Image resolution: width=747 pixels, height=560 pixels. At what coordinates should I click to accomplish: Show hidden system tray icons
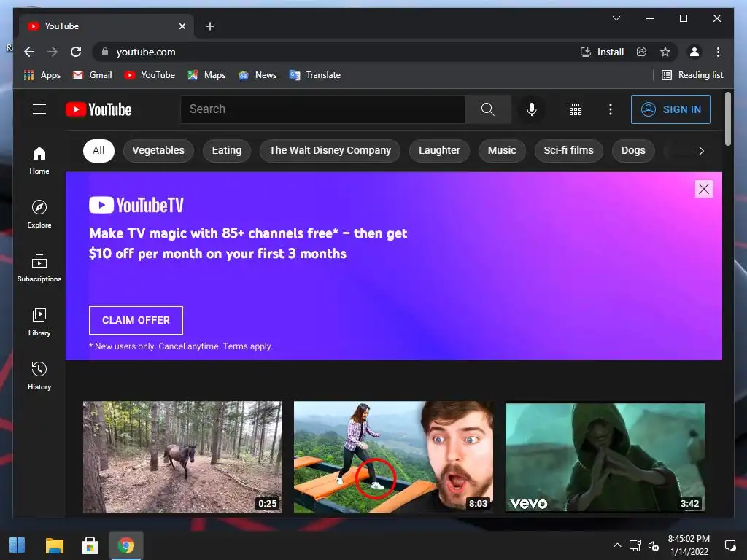(x=617, y=545)
